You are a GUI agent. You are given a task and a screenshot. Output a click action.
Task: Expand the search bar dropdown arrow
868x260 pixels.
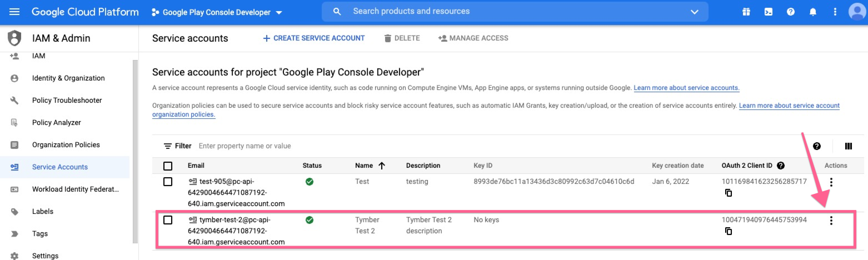click(x=694, y=12)
